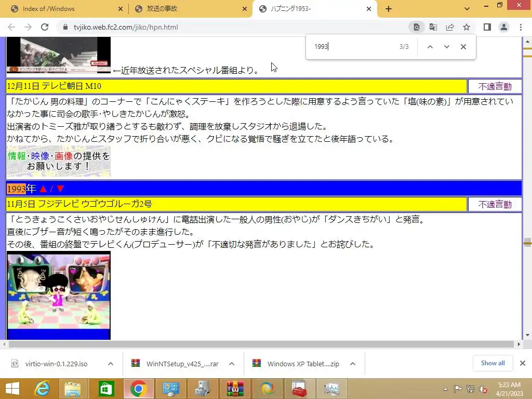Open a new Chrome tab

point(389,9)
